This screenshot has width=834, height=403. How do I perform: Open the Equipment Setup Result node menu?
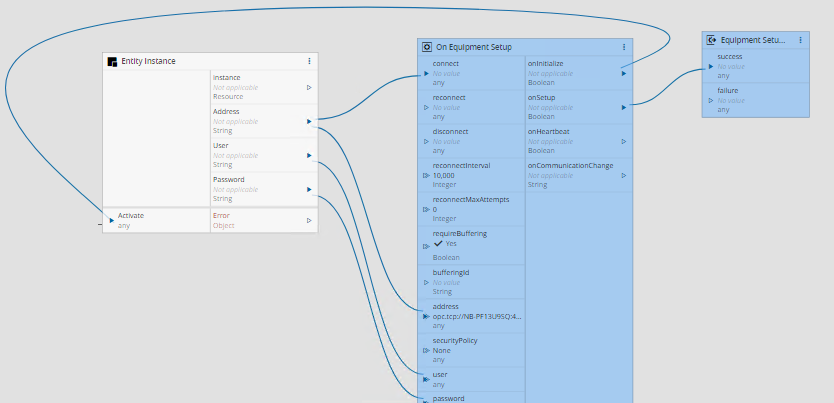(x=800, y=40)
